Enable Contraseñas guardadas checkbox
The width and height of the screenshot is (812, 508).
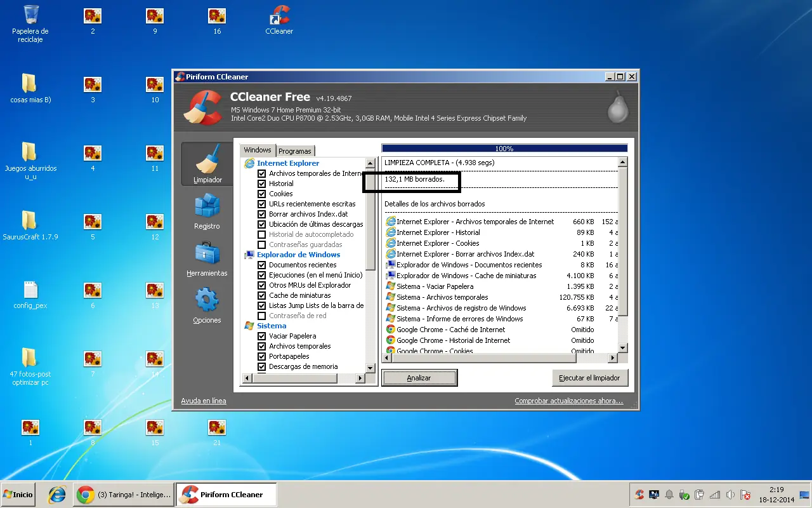click(261, 244)
